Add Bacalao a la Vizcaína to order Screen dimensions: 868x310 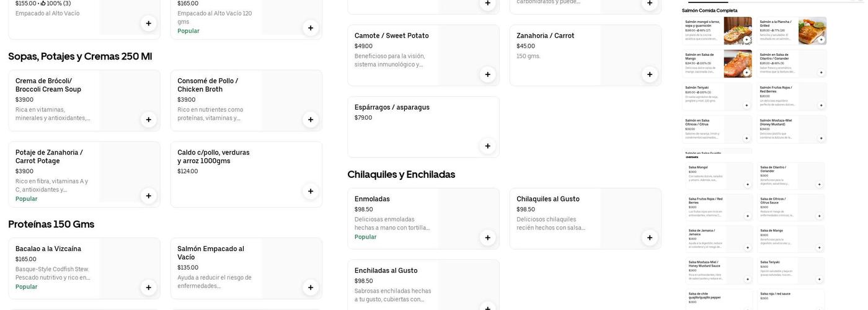pyautogui.click(x=148, y=288)
